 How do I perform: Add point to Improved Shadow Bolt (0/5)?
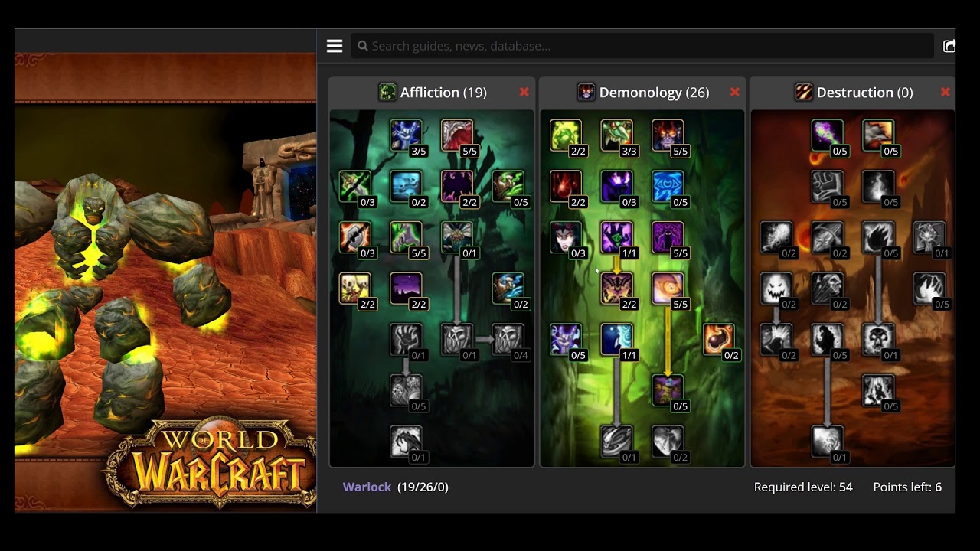(x=827, y=135)
